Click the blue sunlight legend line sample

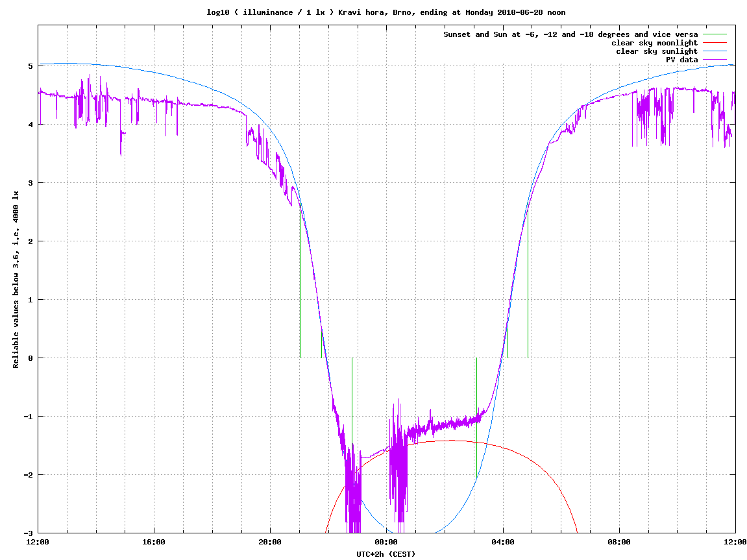click(x=715, y=51)
